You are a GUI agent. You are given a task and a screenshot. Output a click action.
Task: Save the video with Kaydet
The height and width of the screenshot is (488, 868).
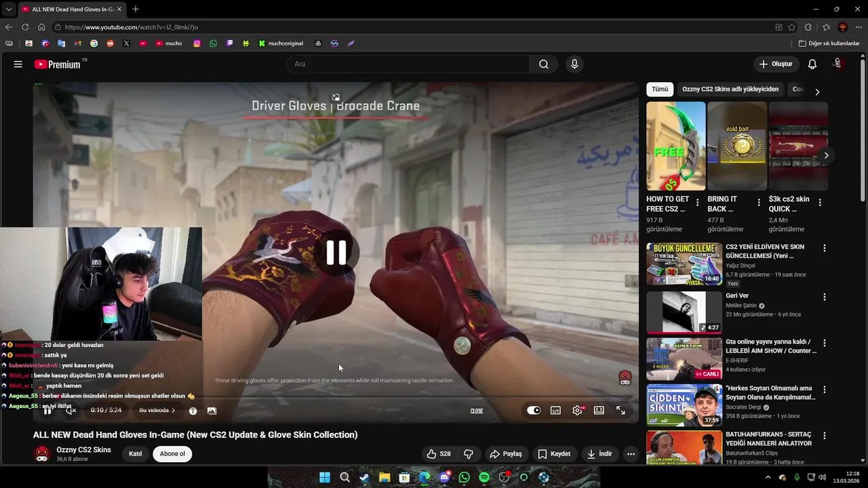[x=554, y=454]
